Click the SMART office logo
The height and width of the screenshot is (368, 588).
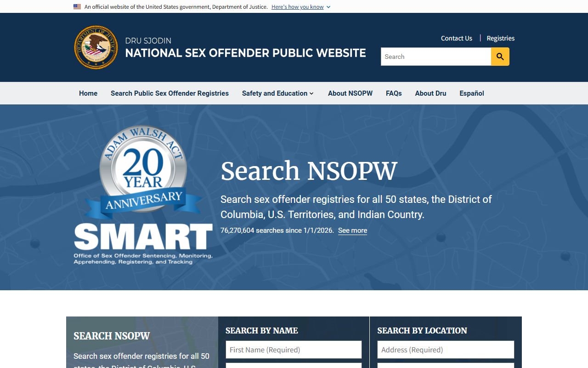coord(143,244)
